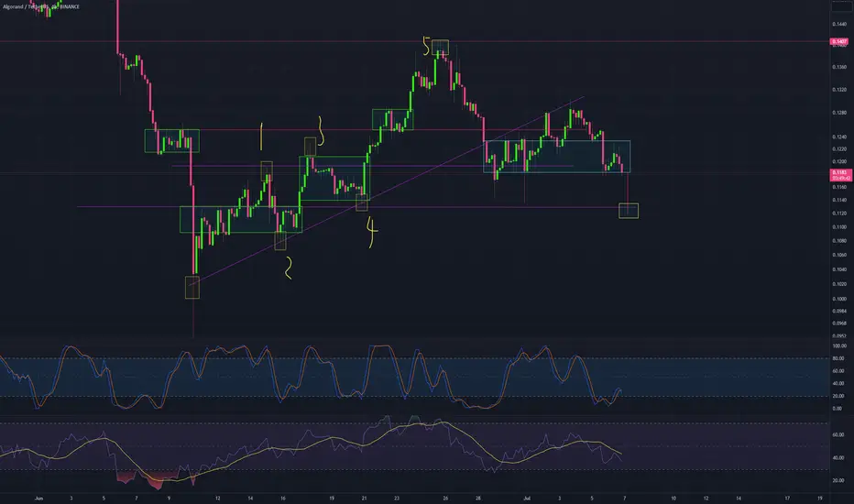
Task: Click the 0.1240 price axis value
Action: point(839,137)
